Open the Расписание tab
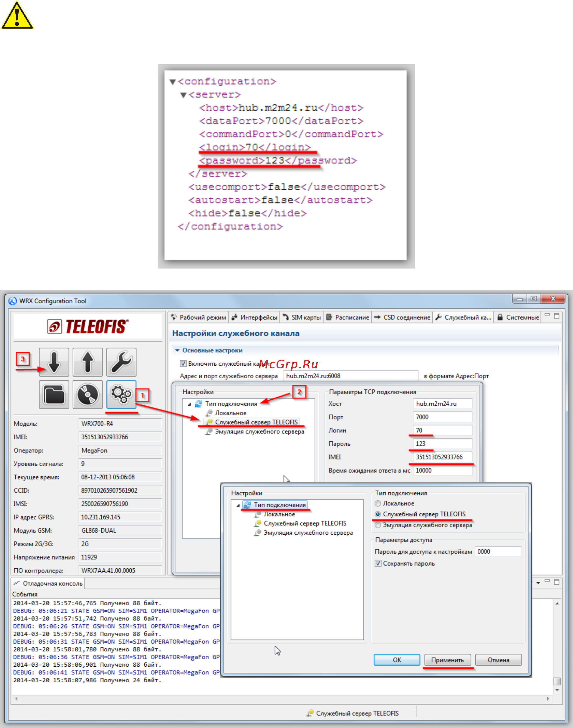This screenshot has height=728, width=573. [348, 317]
